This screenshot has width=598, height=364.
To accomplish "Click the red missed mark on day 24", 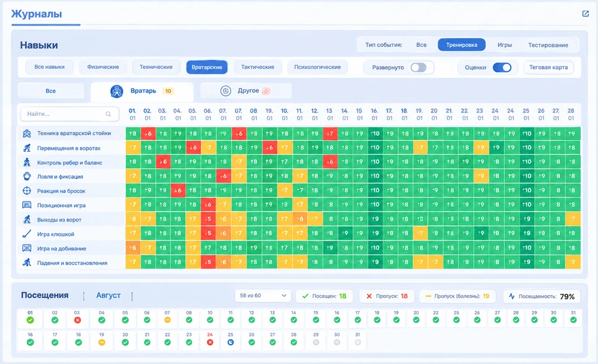I will (210, 342).
